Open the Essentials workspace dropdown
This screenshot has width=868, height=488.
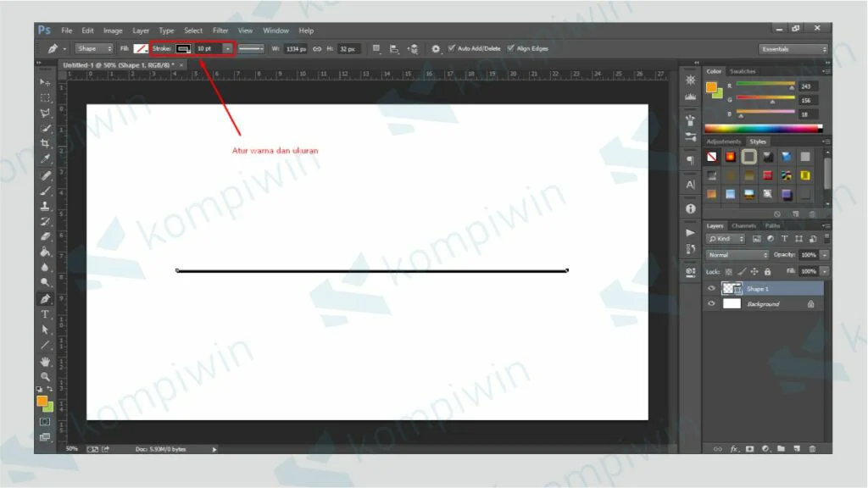(x=793, y=49)
